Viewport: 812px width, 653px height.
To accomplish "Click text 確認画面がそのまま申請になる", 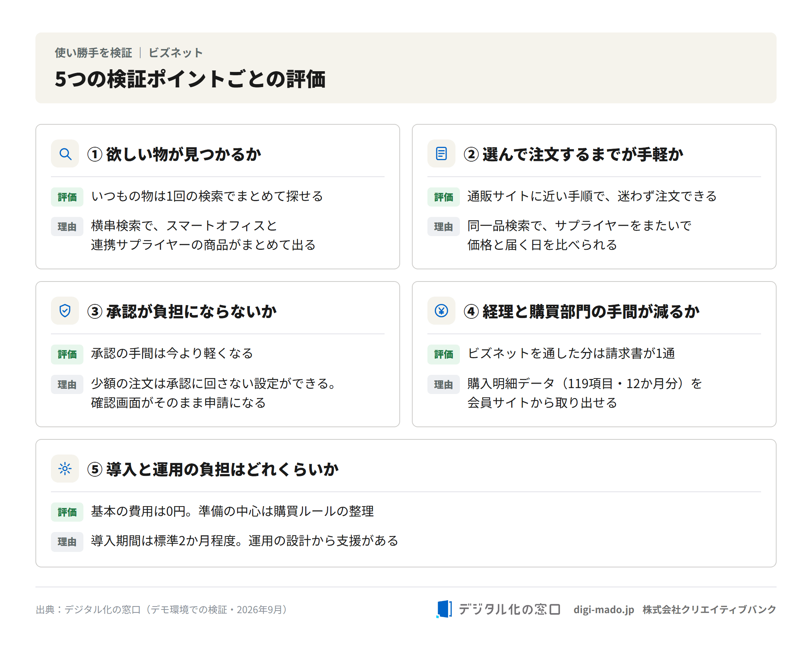I will point(179,402).
